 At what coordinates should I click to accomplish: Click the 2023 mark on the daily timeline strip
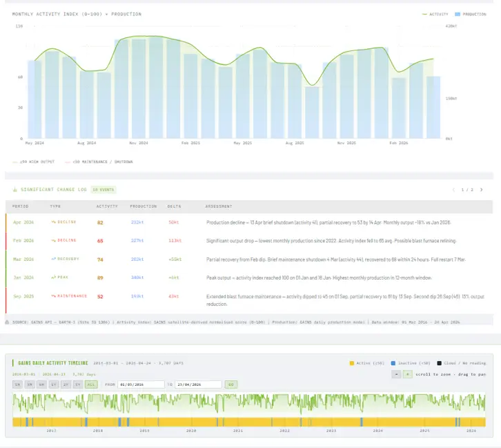(331, 431)
